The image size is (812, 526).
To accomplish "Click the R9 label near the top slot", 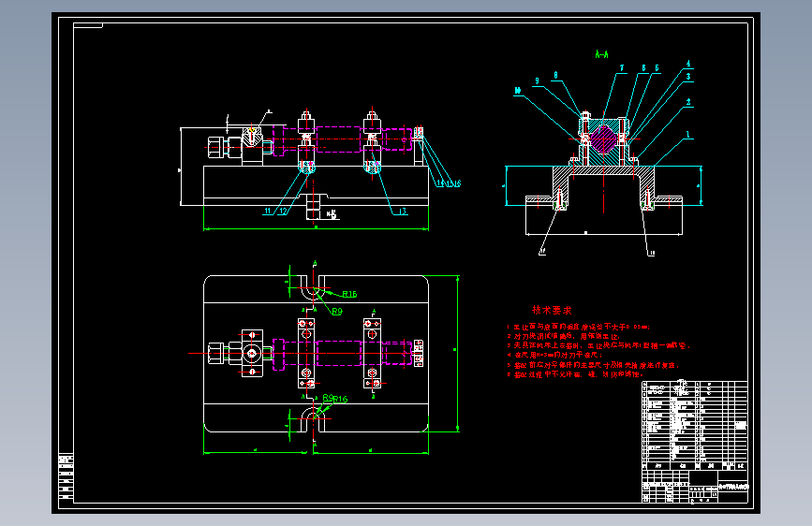I will 337,311.
